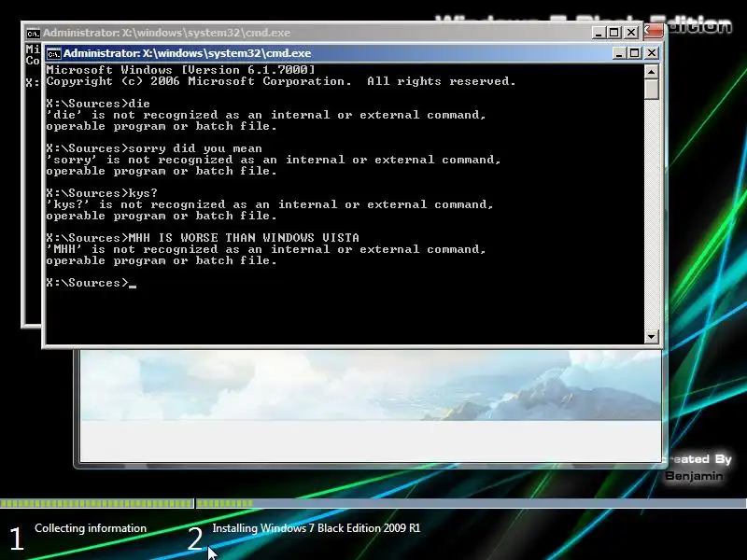Screen dimensions: 747x560
Task: Click the front cmd.exe title bar
Action: [353, 53]
